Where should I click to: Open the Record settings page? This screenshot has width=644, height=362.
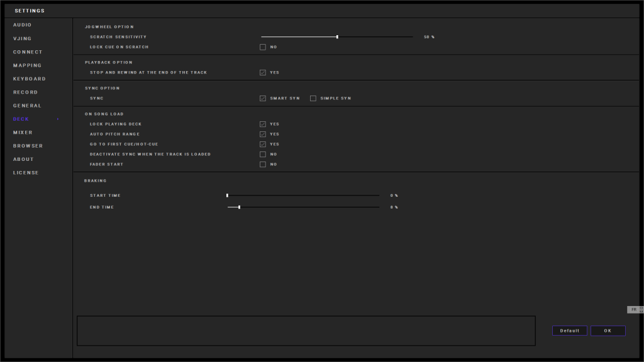[x=25, y=92]
